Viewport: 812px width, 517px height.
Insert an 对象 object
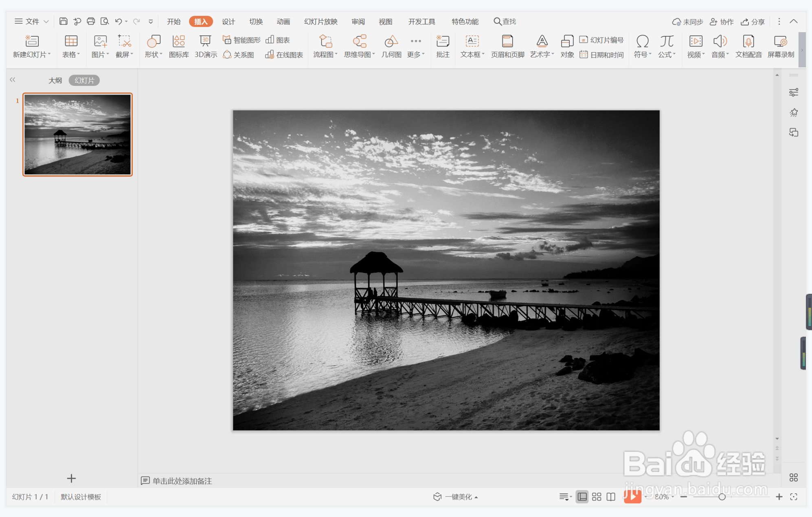[567, 46]
